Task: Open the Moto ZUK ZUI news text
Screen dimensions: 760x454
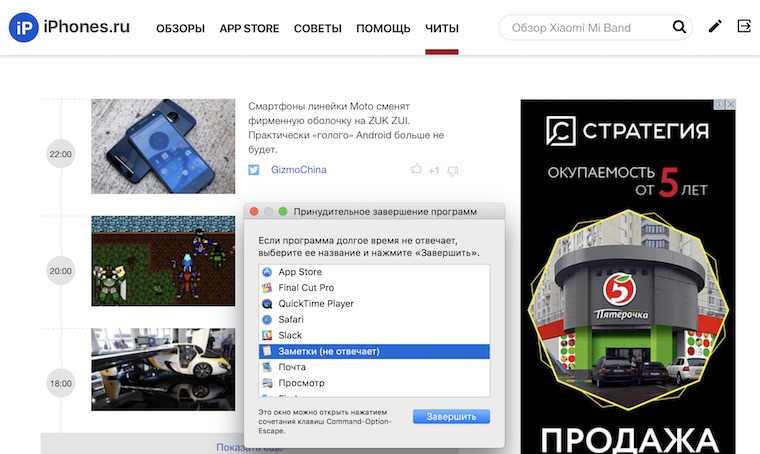Action: click(346, 127)
